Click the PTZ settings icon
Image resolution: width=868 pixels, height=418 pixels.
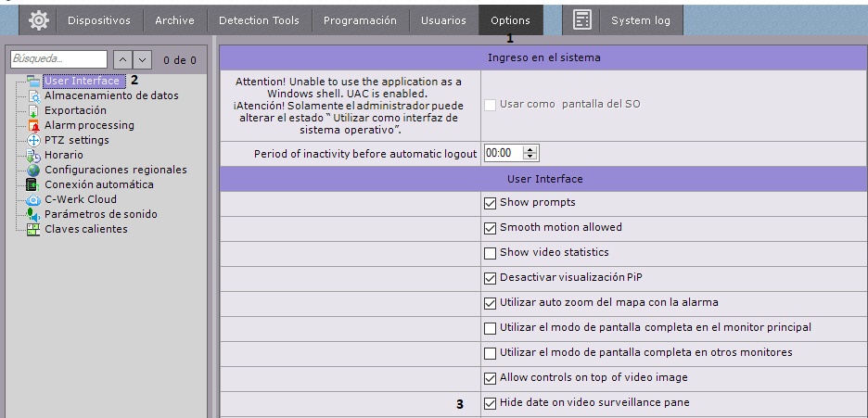coord(34,140)
